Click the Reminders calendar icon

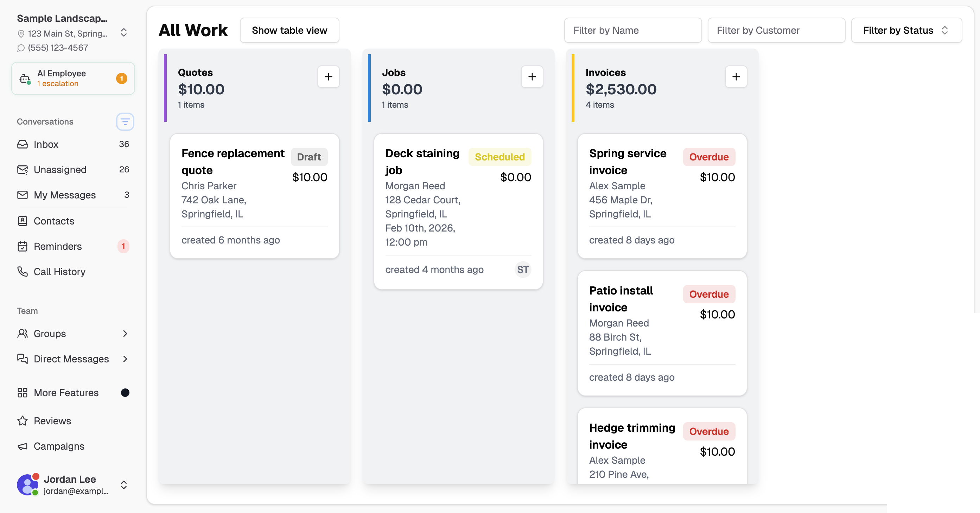23,246
